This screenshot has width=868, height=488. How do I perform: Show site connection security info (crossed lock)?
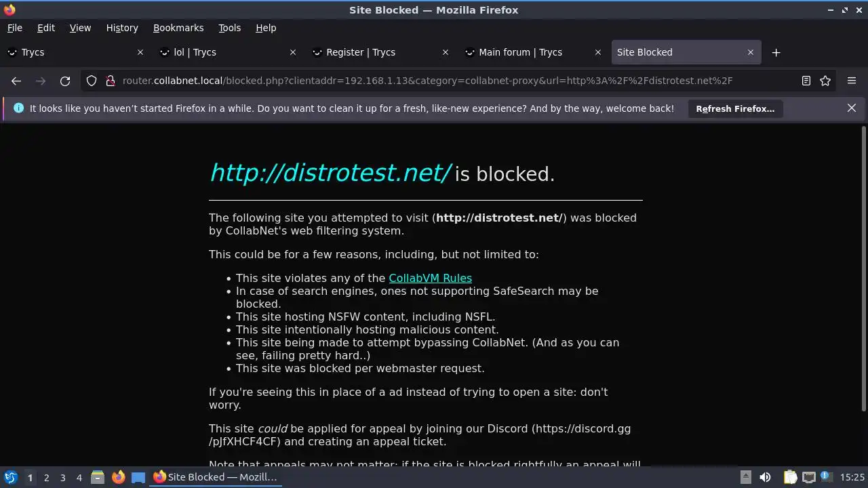coord(110,81)
